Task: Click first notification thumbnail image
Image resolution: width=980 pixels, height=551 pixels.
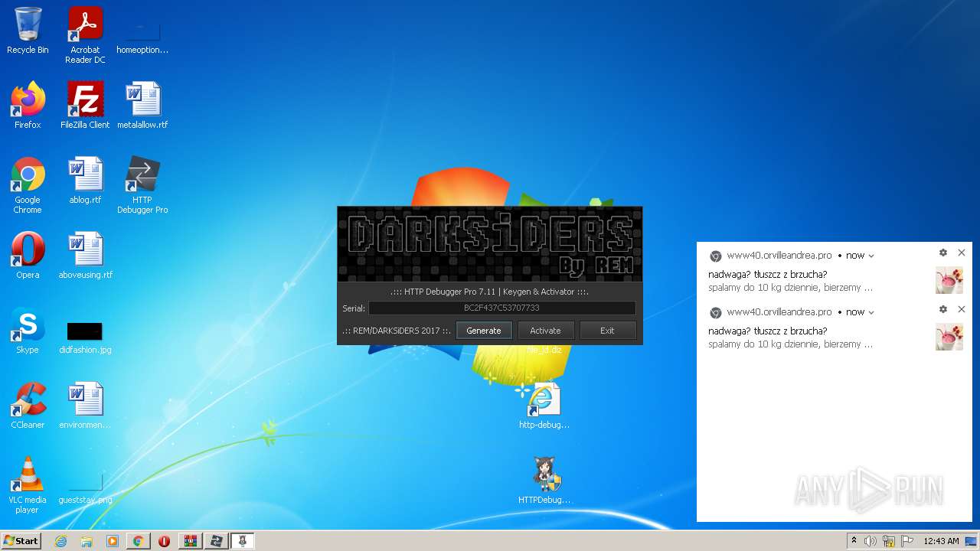Action: click(949, 280)
